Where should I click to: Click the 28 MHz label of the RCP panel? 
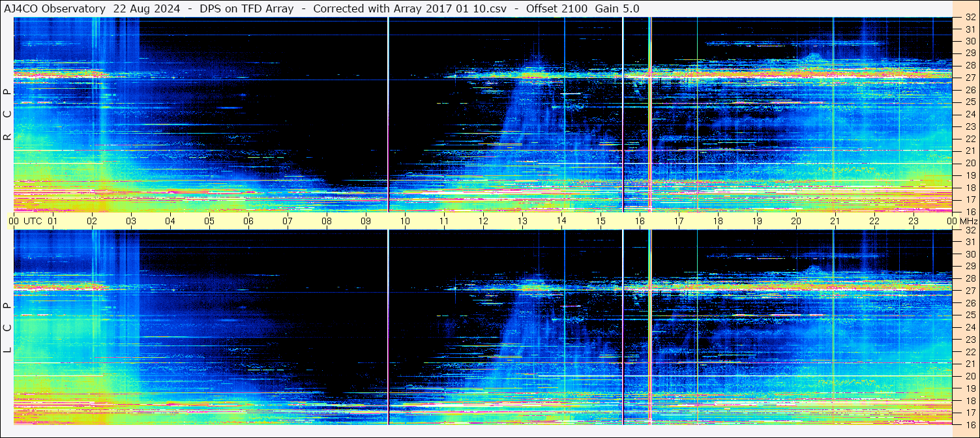tap(970, 65)
